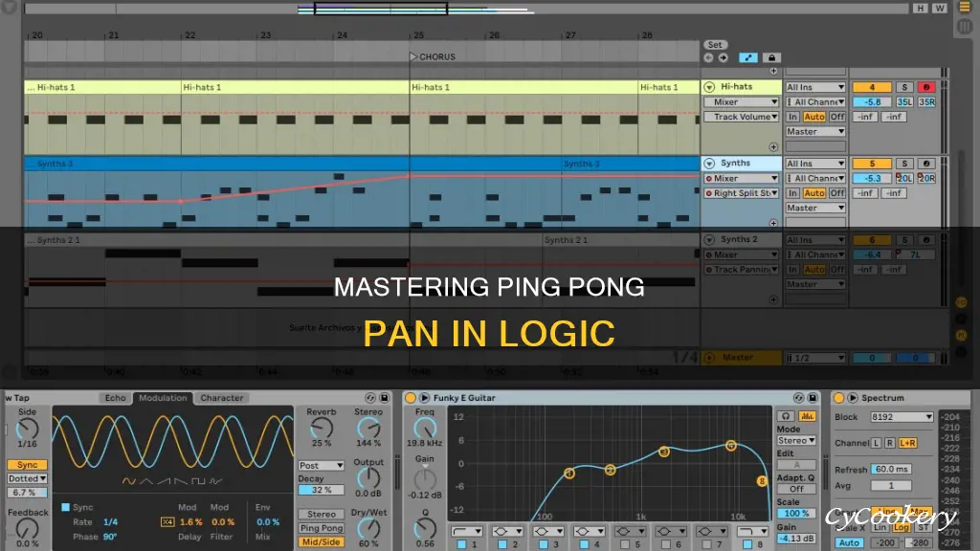Adjust the Reverb knob in Echo
980x551 pixels.
322,428
